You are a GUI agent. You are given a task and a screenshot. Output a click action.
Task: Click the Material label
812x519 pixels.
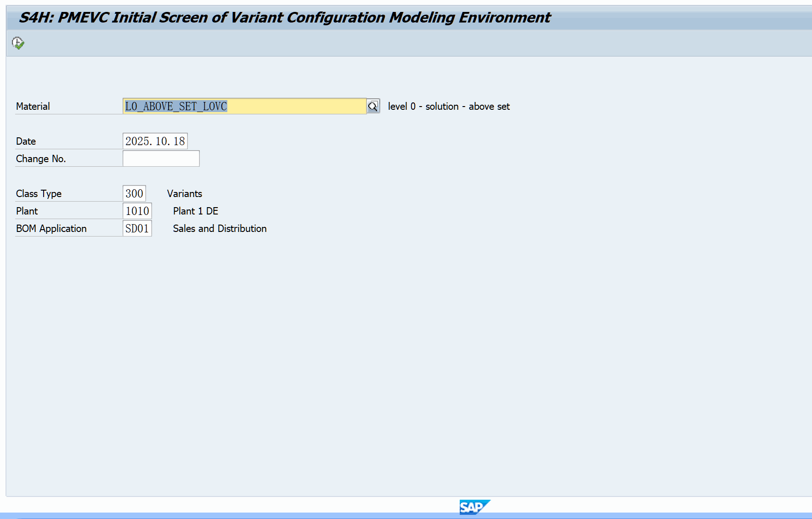(x=33, y=107)
